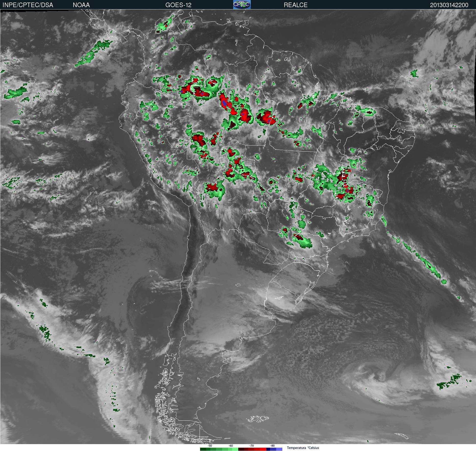Click the INPE/CPTEC/DSA header text
476x451 pixels.
(x=28, y=5)
